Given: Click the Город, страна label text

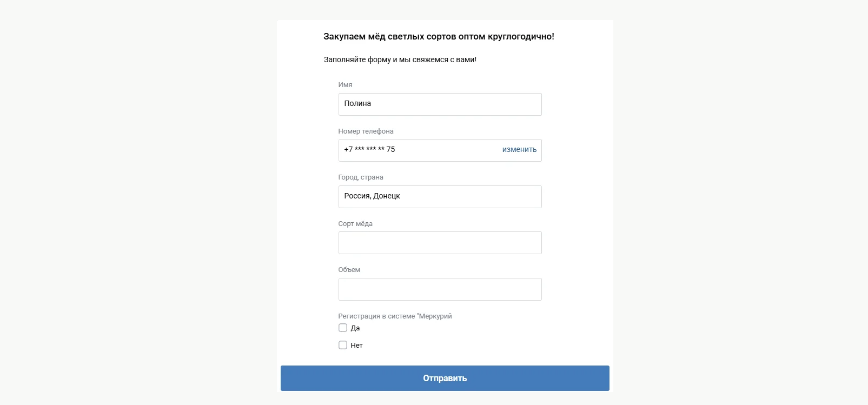Looking at the screenshot, I should tap(361, 177).
